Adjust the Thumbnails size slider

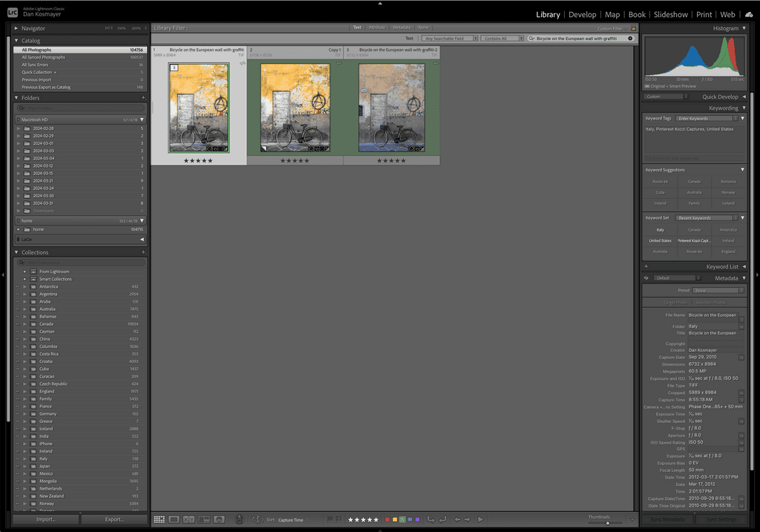point(607,523)
